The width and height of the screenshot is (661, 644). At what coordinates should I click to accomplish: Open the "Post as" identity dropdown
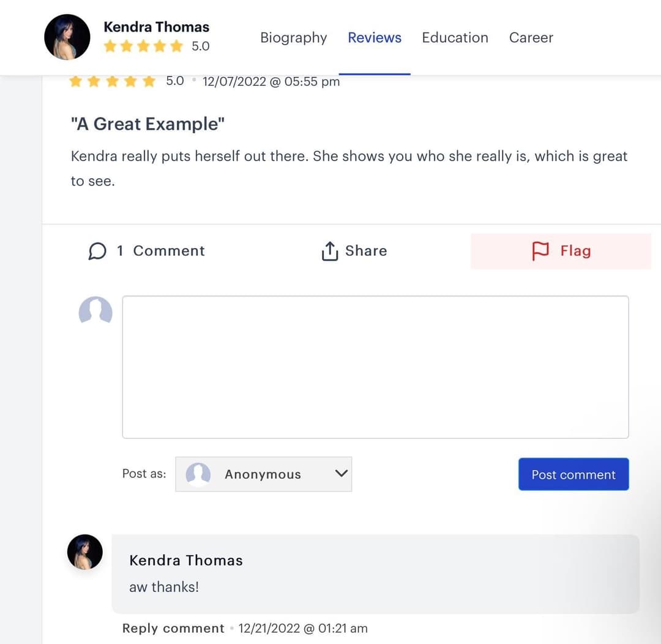tap(264, 474)
